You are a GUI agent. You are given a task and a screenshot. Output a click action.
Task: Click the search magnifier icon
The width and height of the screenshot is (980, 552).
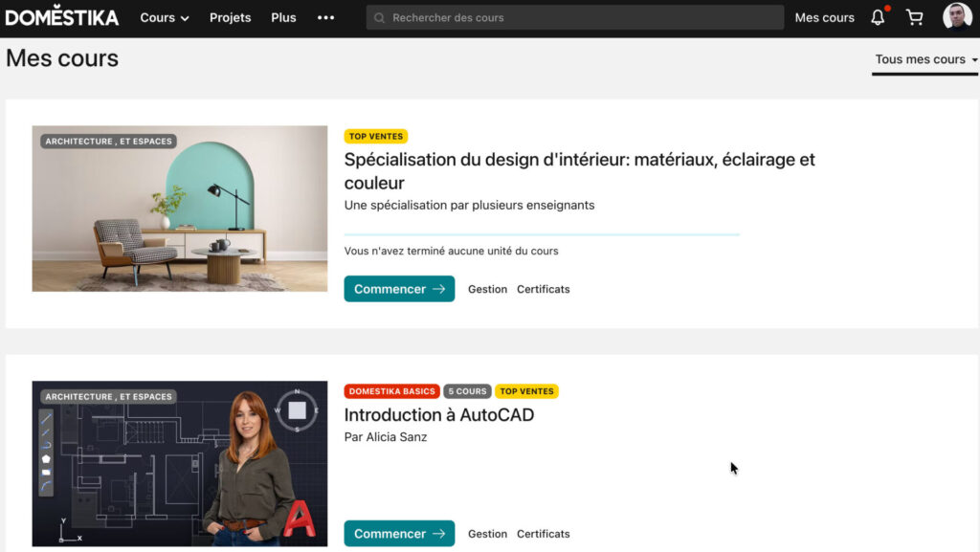tap(379, 17)
